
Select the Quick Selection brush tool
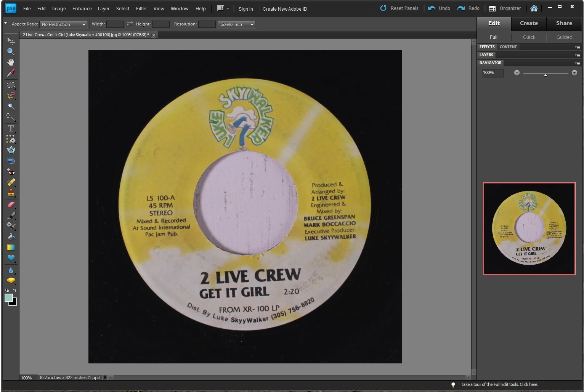tap(11, 117)
